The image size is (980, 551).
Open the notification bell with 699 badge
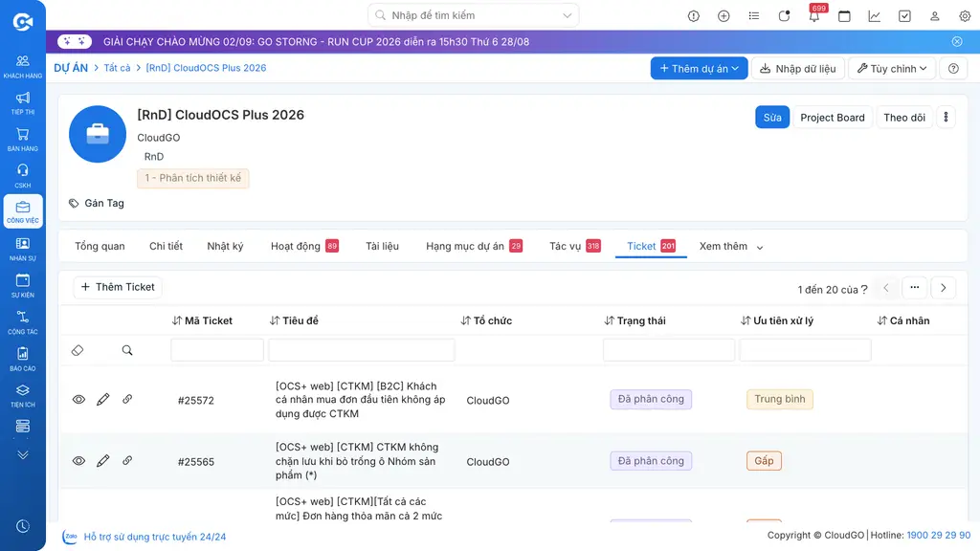[814, 15]
